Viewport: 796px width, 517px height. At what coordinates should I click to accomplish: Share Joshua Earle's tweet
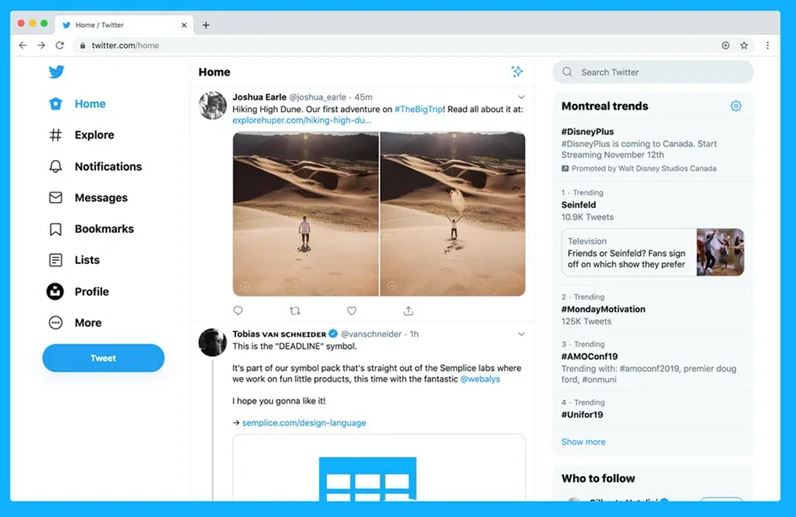point(408,310)
